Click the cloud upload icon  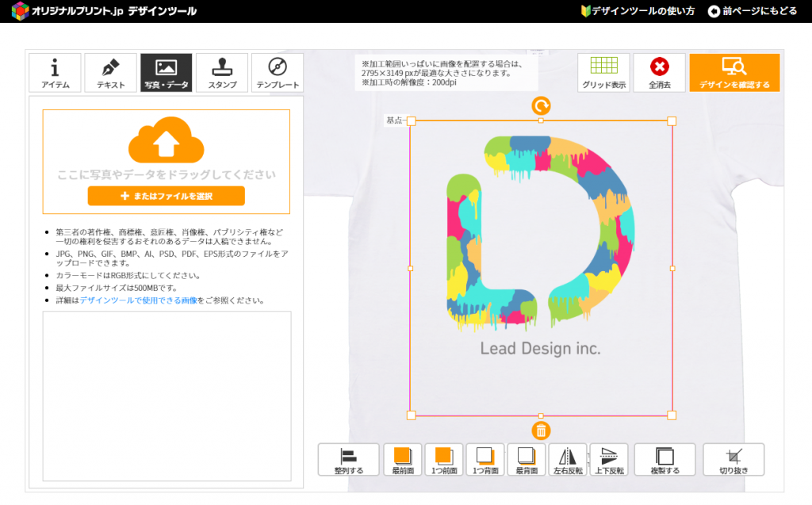(167, 140)
